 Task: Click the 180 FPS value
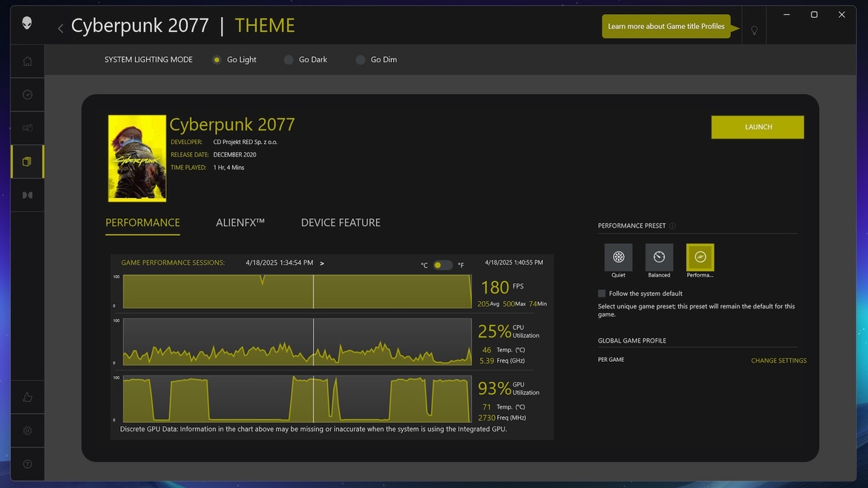tap(494, 287)
